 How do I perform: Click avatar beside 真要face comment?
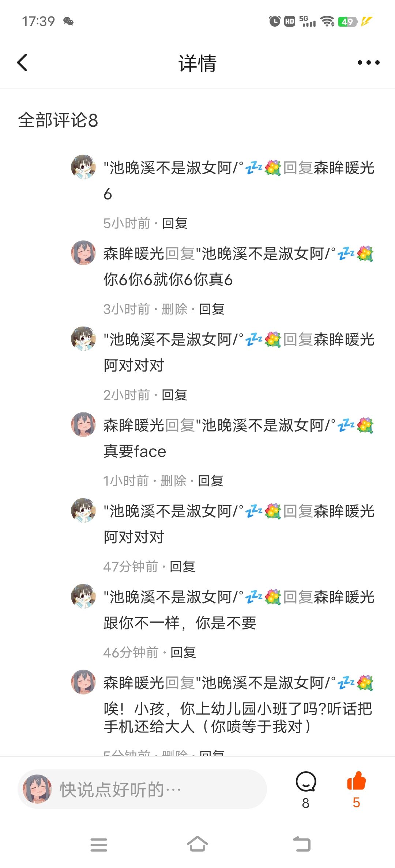(83, 425)
